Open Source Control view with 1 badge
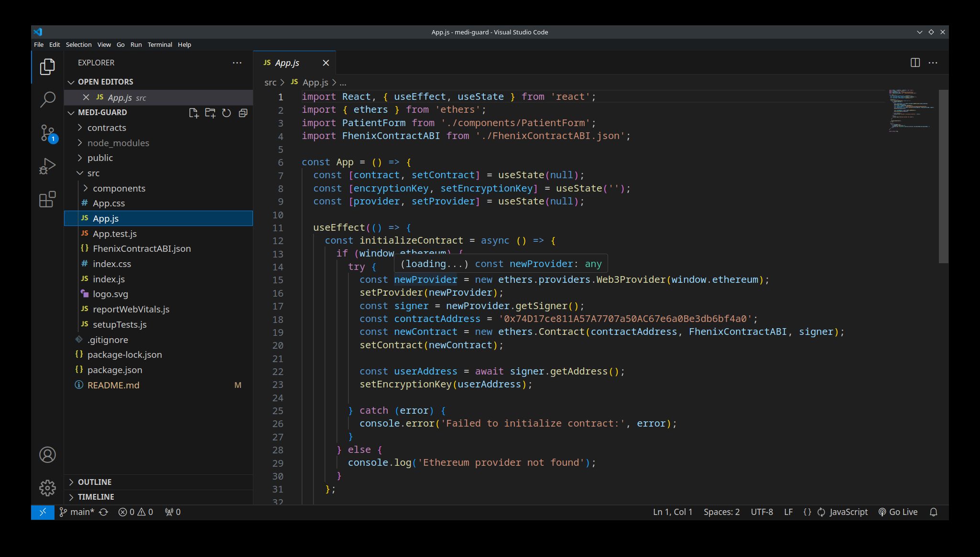Screen dimensions: 980x557 47,133
